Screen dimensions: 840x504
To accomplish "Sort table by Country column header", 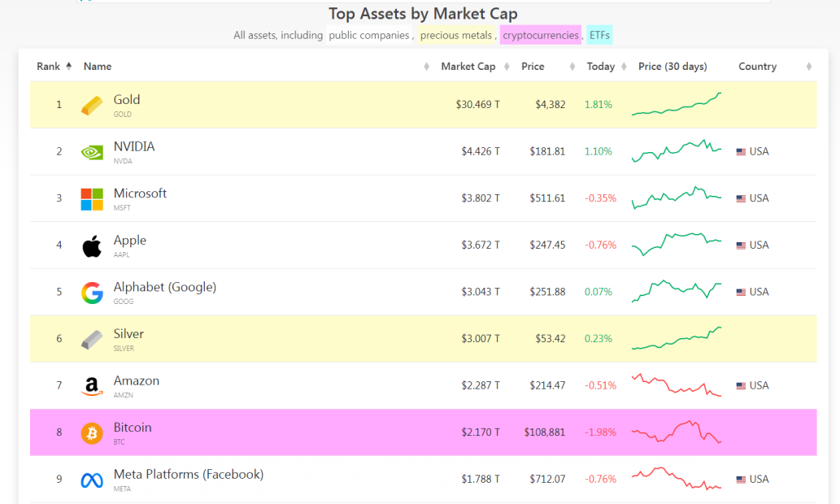I will pos(757,67).
